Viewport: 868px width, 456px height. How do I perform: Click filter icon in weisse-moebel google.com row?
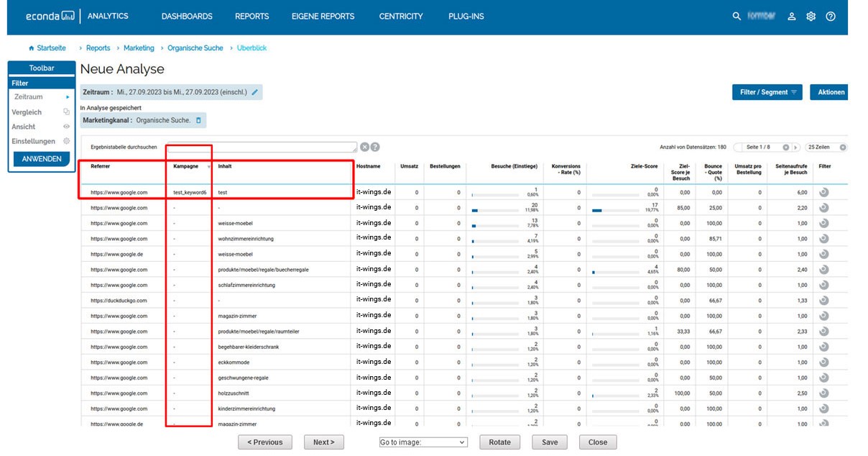pyautogui.click(x=823, y=223)
